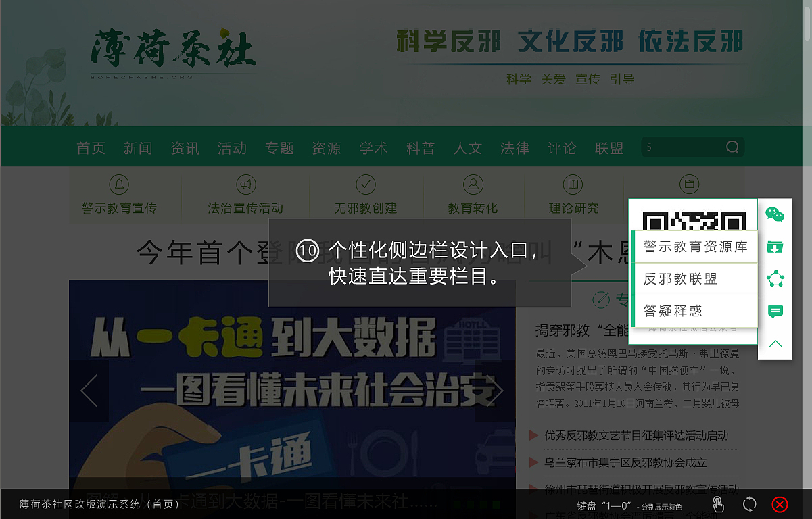Open article 乌兰察布市集宁区反邪教协会成立
The width and height of the screenshot is (812, 519).
point(625,463)
